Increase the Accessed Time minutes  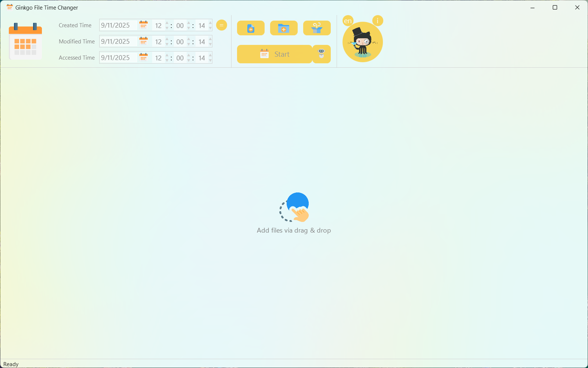click(x=189, y=55)
